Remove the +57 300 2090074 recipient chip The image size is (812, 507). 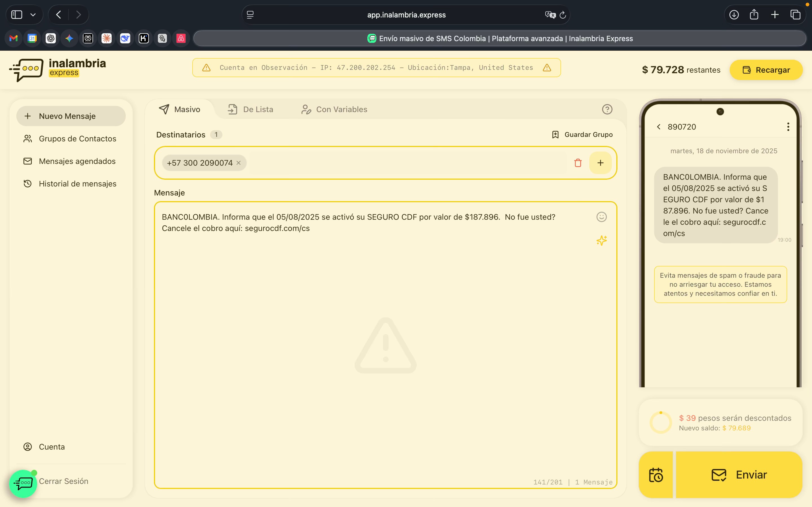(x=239, y=163)
